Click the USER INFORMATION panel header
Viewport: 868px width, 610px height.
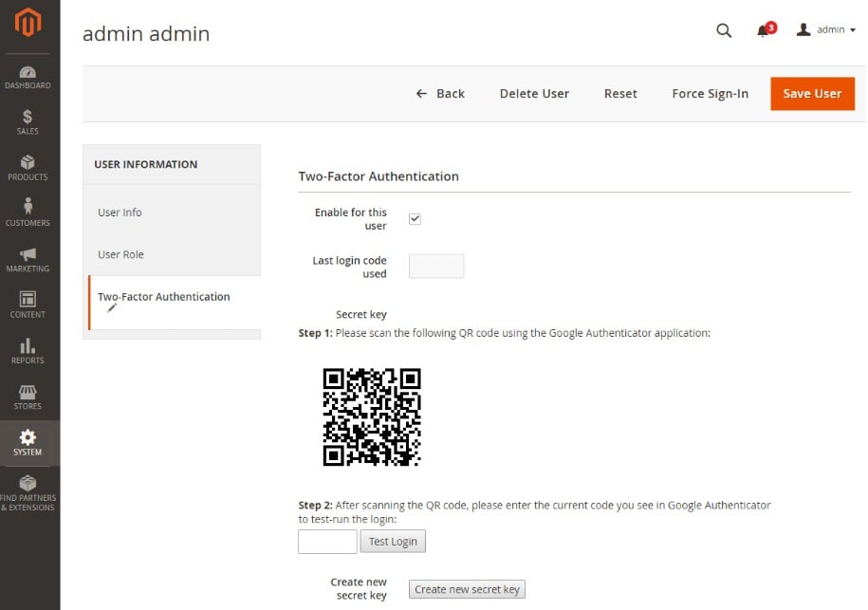coord(145,164)
